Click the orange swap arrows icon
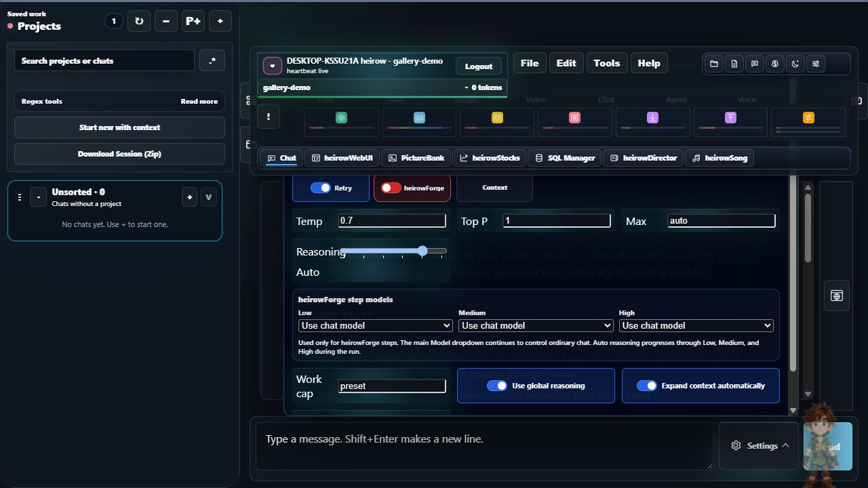The width and height of the screenshot is (868, 488). [808, 117]
